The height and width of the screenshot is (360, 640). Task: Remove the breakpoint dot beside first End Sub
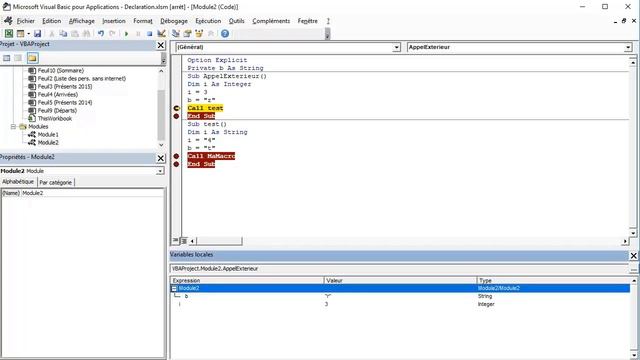[176, 116]
